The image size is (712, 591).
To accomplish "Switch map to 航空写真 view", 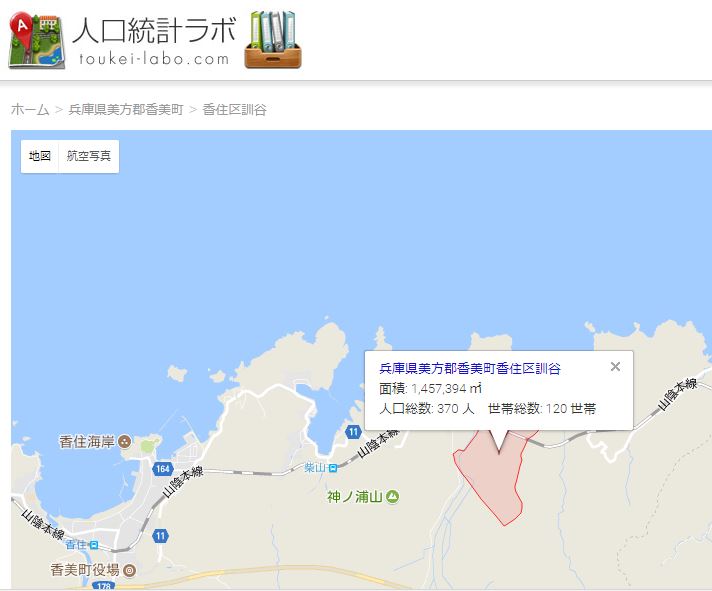I will (89, 156).
